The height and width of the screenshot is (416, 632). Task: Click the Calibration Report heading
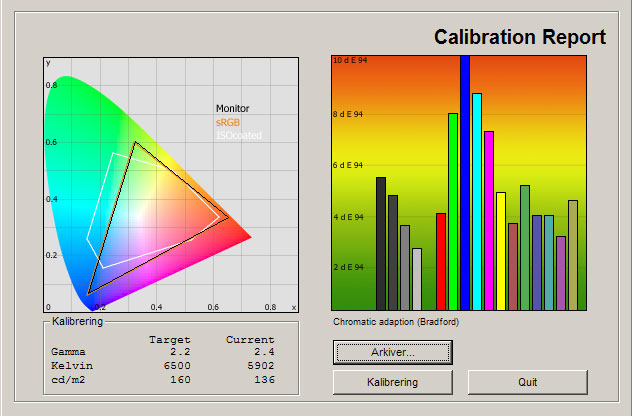[520, 37]
